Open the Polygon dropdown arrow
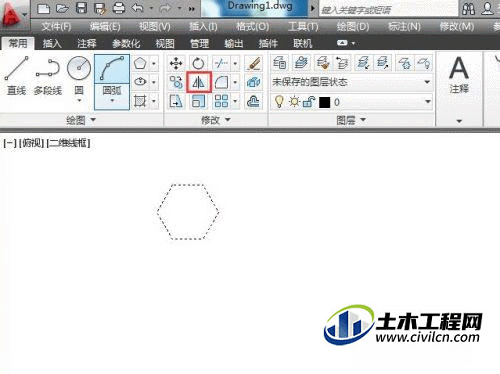 click(154, 63)
